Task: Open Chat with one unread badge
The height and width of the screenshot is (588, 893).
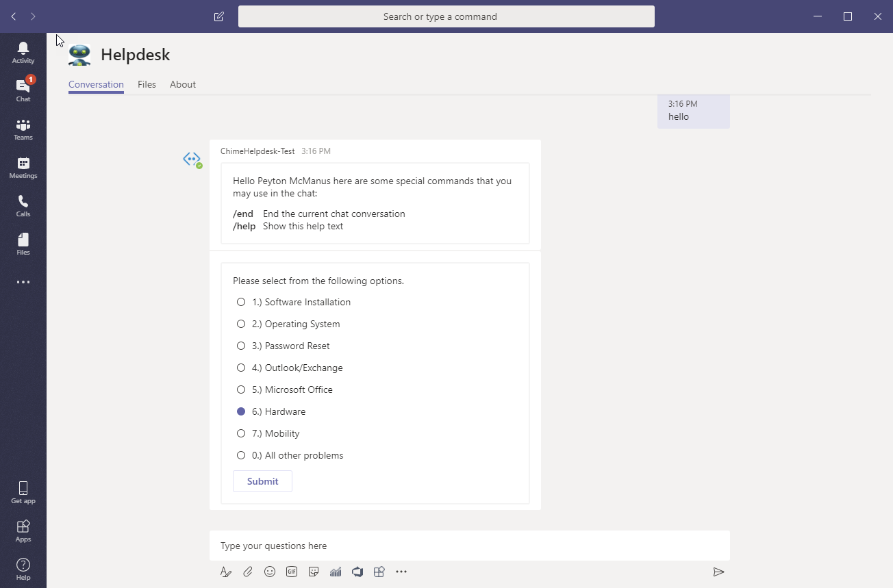Action: 23,90
